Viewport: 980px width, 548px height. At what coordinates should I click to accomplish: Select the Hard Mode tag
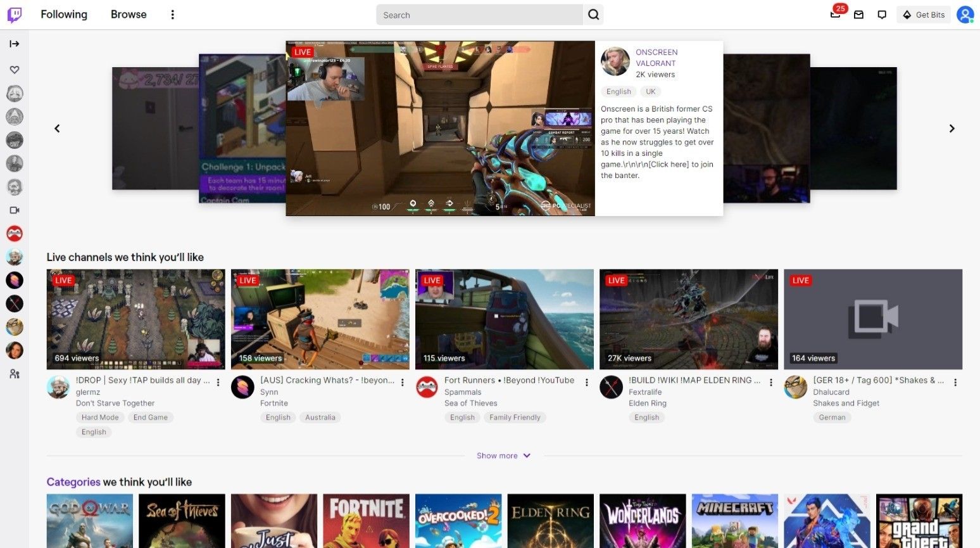coord(100,417)
